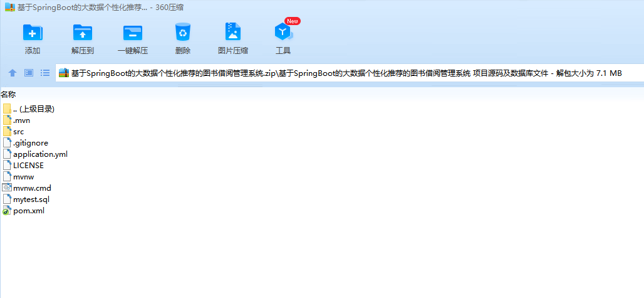
Task: Select the "mytest.sql" file name
Action: [x=31, y=200]
